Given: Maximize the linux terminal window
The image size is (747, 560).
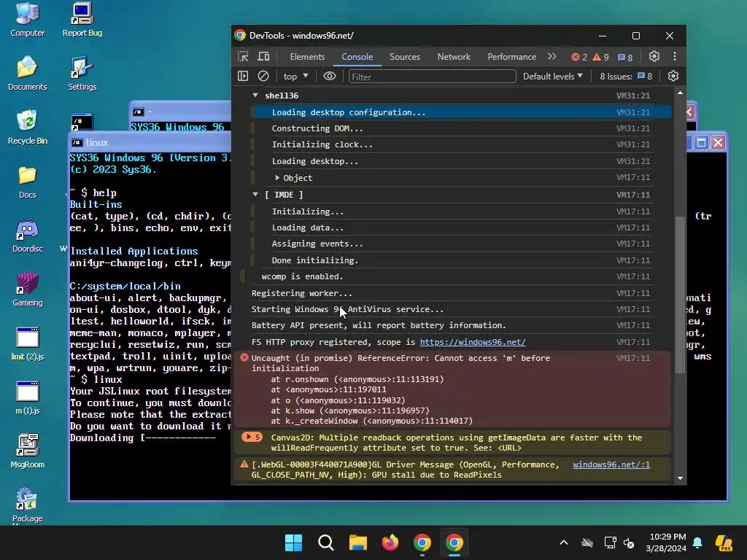Looking at the screenshot, I should [701, 143].
